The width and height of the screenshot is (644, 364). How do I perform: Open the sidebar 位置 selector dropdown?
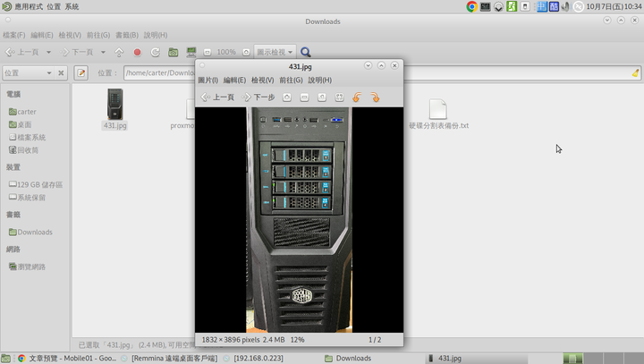[x=28, y=73]
